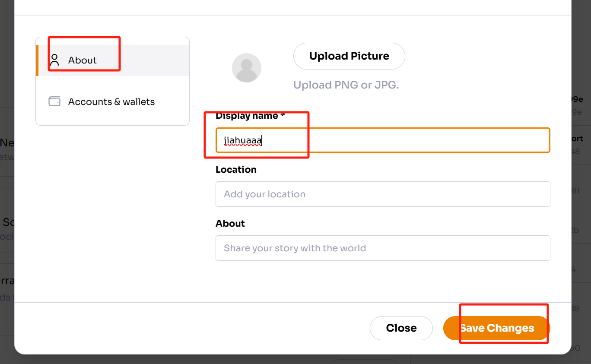Place cursor in the jiahuaaa text
The width and height of the screenshot is (591, 364).
coord(242,140)
